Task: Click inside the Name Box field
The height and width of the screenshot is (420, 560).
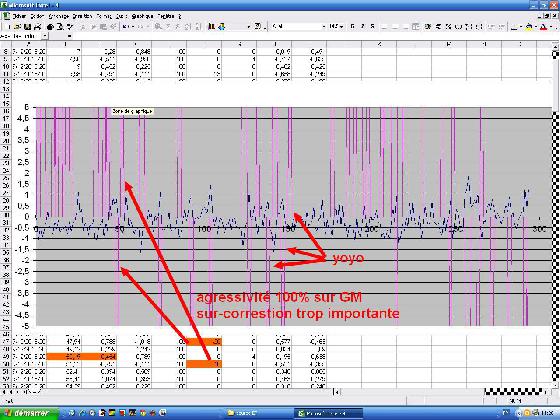Action: click(21, 36)
